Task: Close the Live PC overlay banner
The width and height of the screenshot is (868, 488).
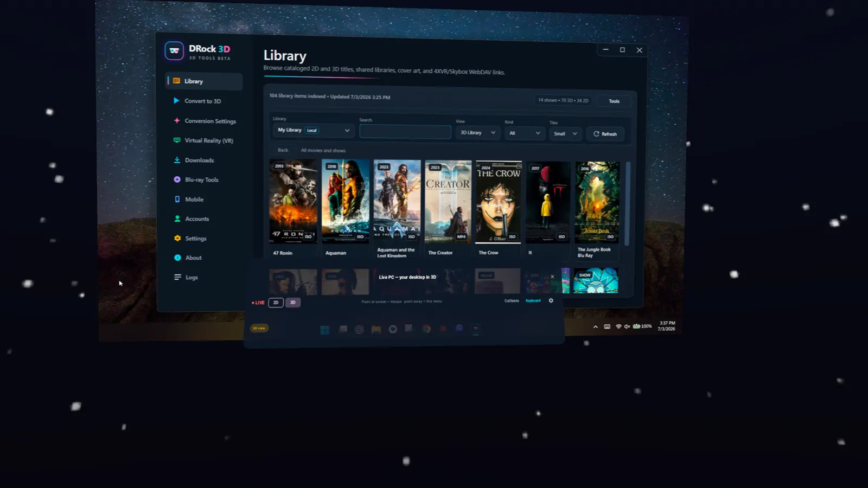Action: pos(552,277)
